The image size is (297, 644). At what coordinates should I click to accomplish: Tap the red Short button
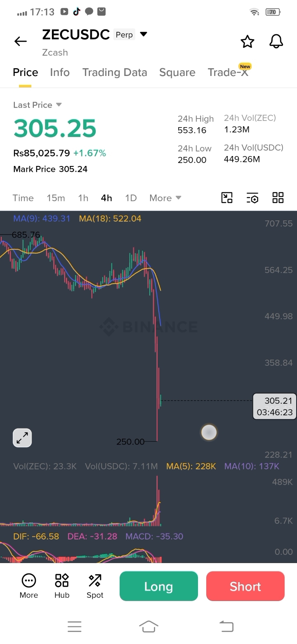[245, 586]
